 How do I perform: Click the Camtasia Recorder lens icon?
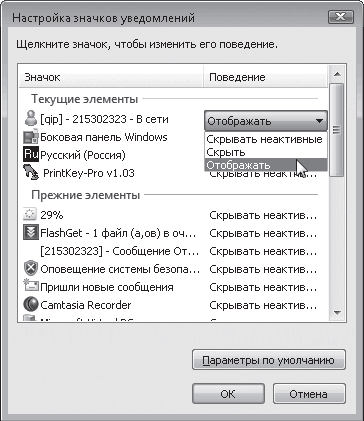tap(31, 304)
